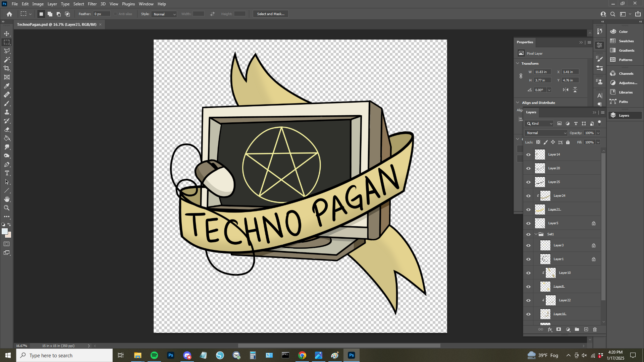Screen dimensions: 644x362
Task: Activate the Zoom tool
Action: click(x=7, y=208)
